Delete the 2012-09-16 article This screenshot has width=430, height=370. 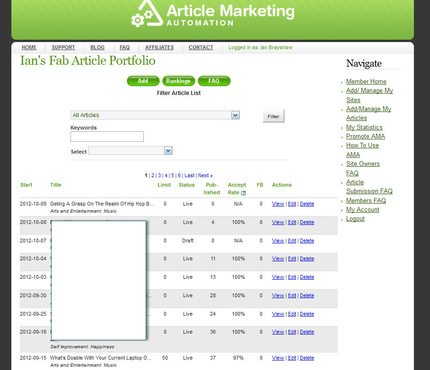point(307,332)
